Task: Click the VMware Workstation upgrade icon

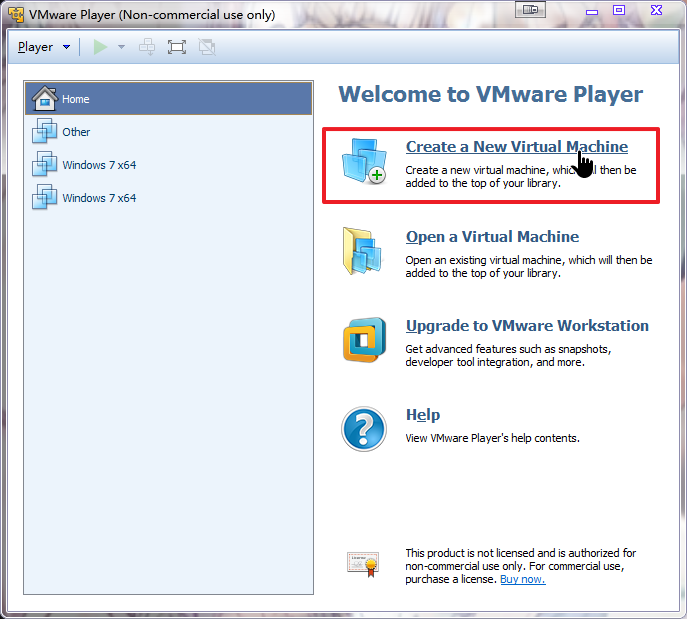Action: (x=363, y=341)
